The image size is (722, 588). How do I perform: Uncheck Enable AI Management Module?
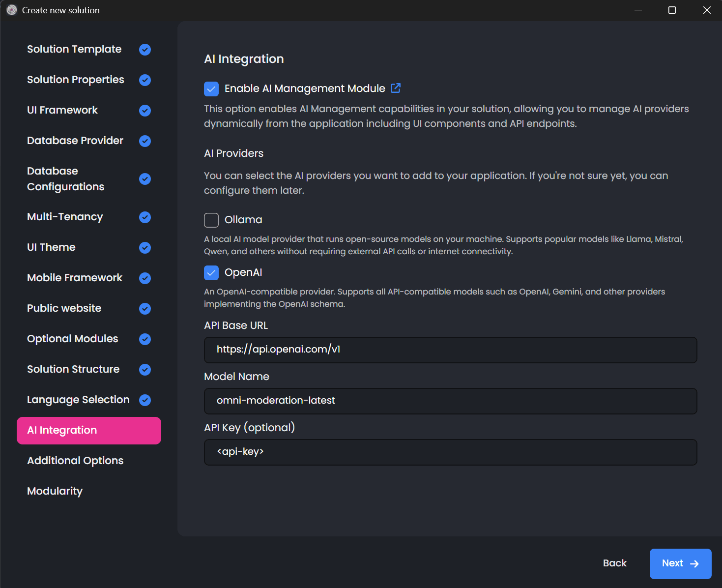[x=211, y=88]
